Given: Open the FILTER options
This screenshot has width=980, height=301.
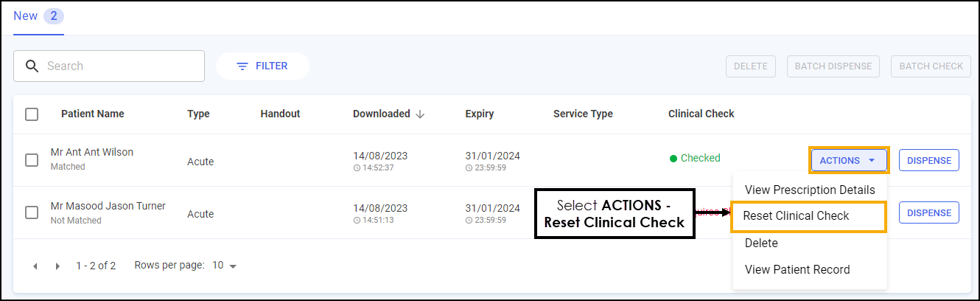Looking at the screenshot, I should click(262, 66).
